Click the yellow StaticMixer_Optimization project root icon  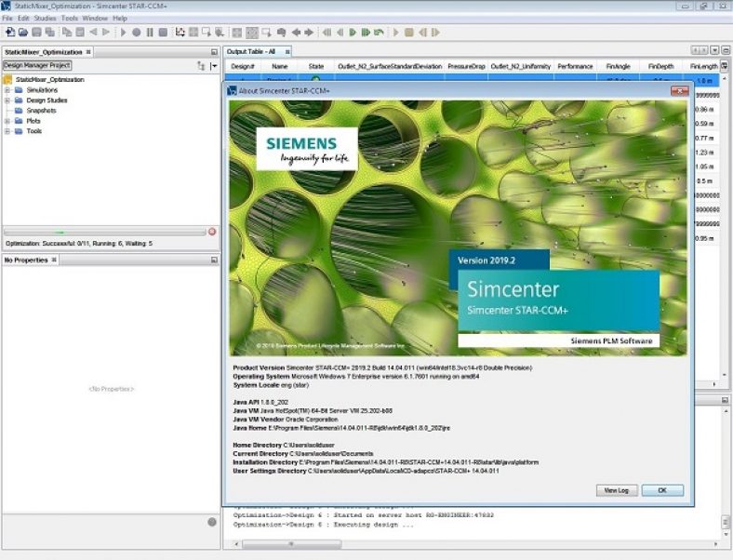click(8, 79)
